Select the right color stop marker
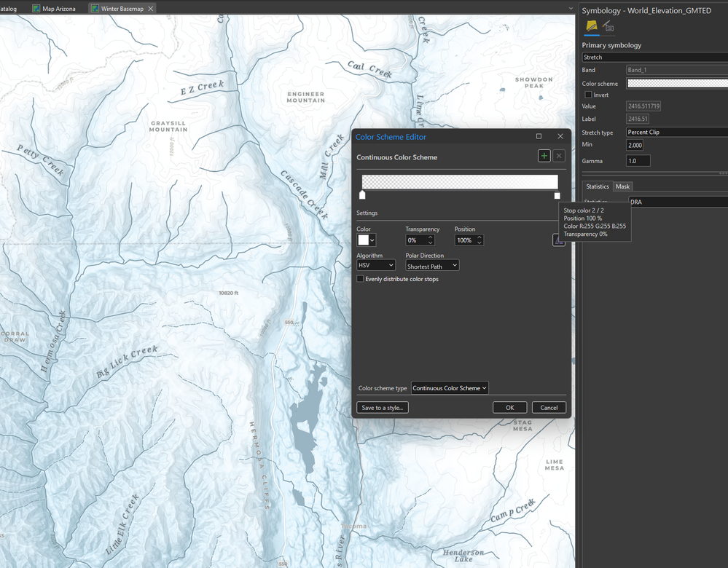 point(557,195)
